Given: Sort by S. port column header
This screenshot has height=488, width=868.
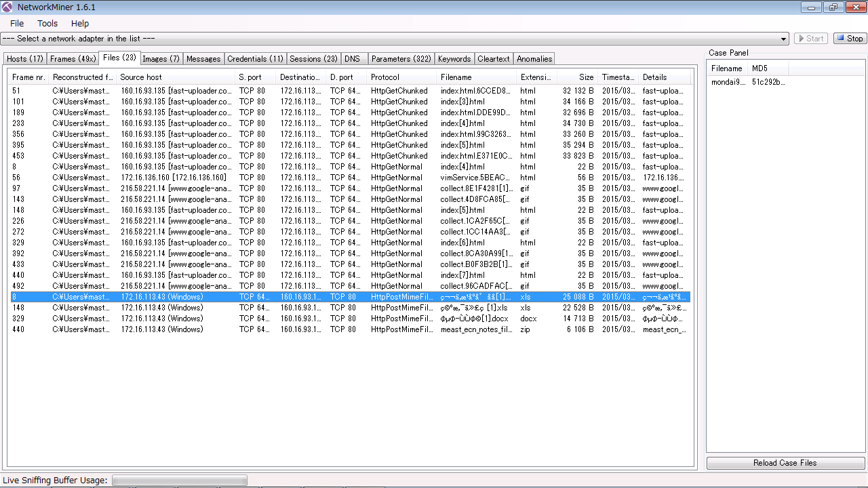Looking at the screenshot, I should (255, 77).
